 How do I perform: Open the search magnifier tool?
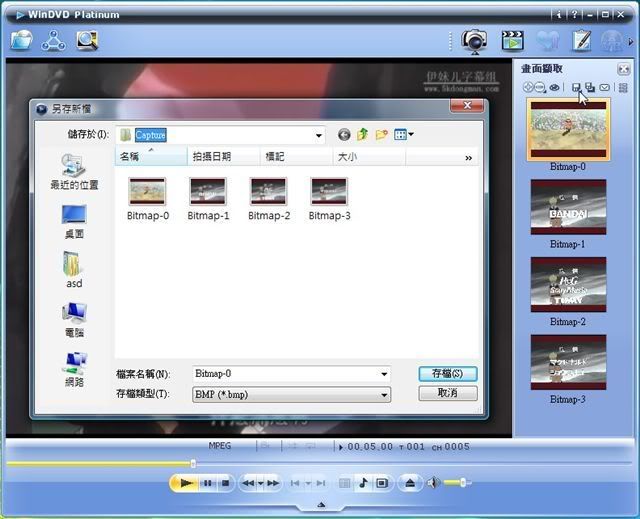click(x=87, y=40)
